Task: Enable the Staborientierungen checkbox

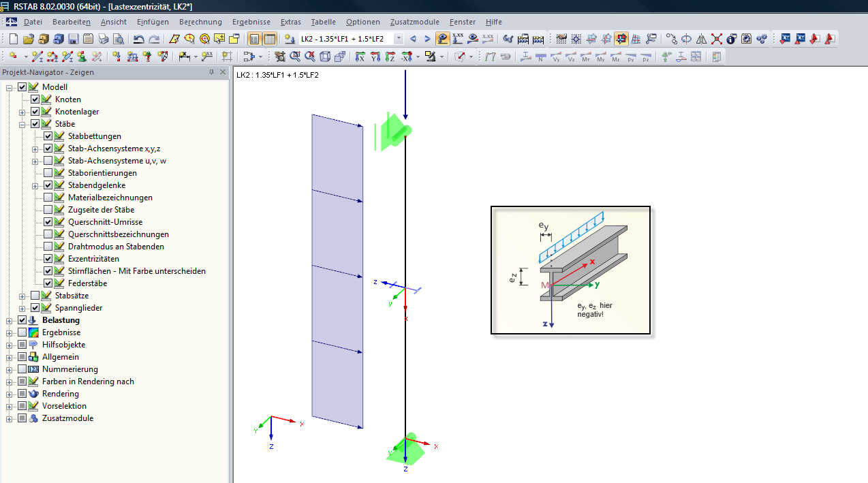Action: click(x=48, y=173)
